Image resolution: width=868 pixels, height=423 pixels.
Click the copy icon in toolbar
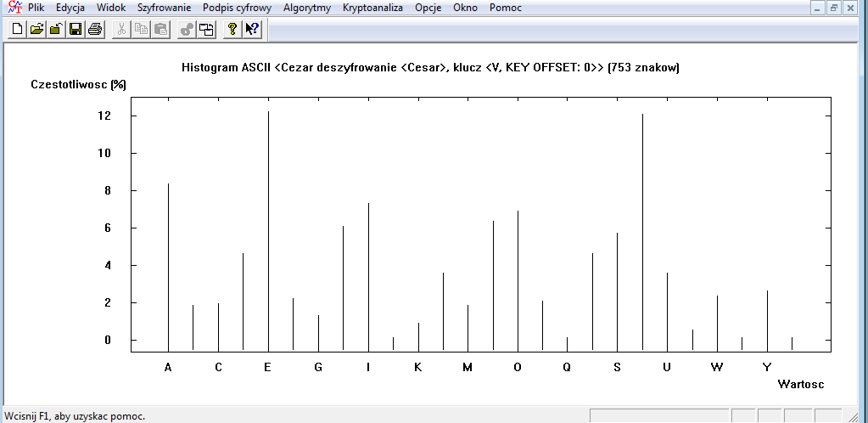[x=141, y=29]
